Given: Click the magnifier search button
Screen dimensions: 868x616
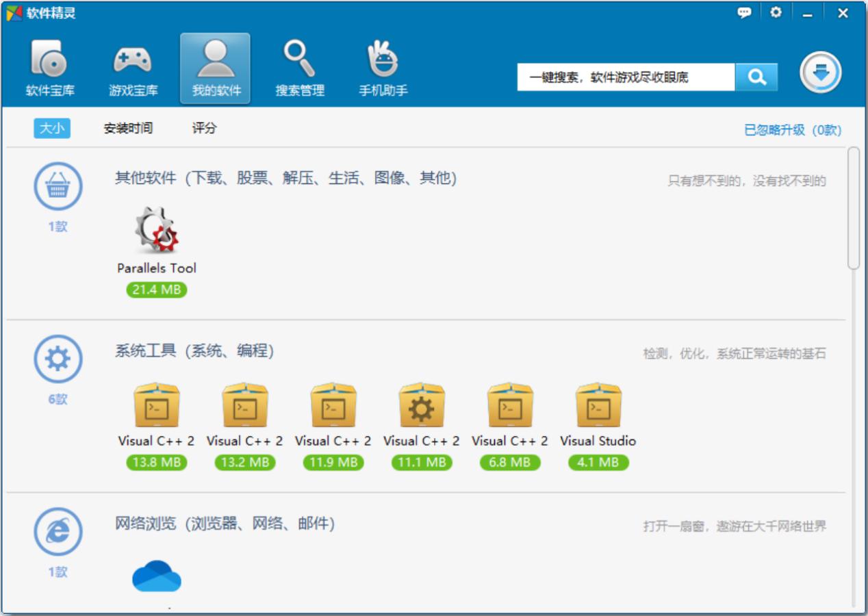Looking at the screenshot, I should (x=756, y=77).
